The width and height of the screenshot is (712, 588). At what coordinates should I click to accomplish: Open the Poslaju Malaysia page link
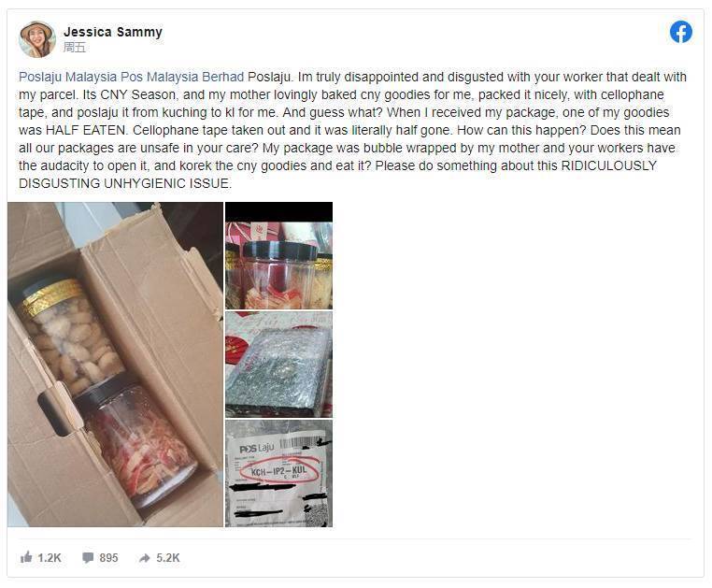(67, 77)
